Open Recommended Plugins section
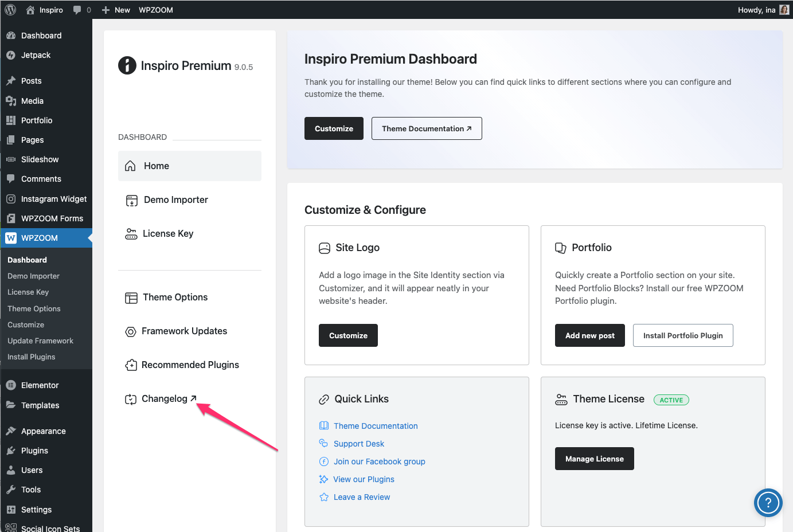This screenshot has height=532, width=793. tap(190, 365)
